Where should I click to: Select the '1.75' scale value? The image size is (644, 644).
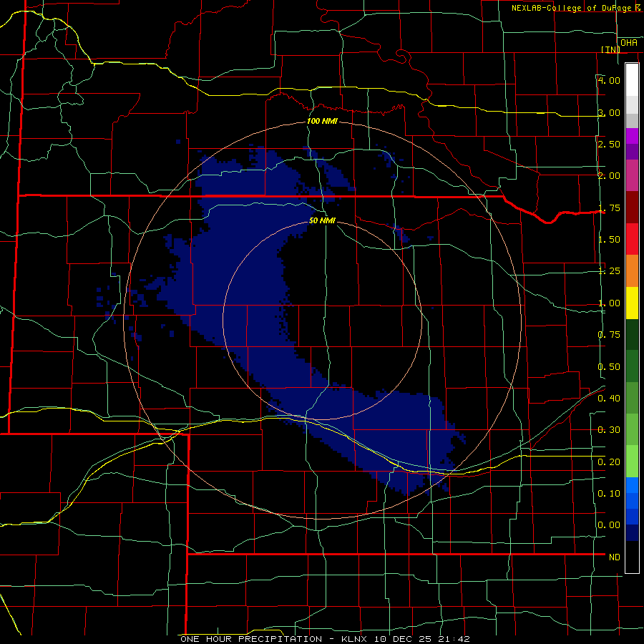(609, 208)
